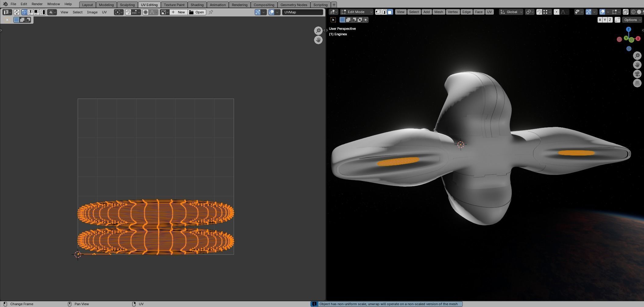The width and height of the screenshot is (644, 307).
Task: Open Global transform orientation dropdown
Action: click(x=511, y=12)
